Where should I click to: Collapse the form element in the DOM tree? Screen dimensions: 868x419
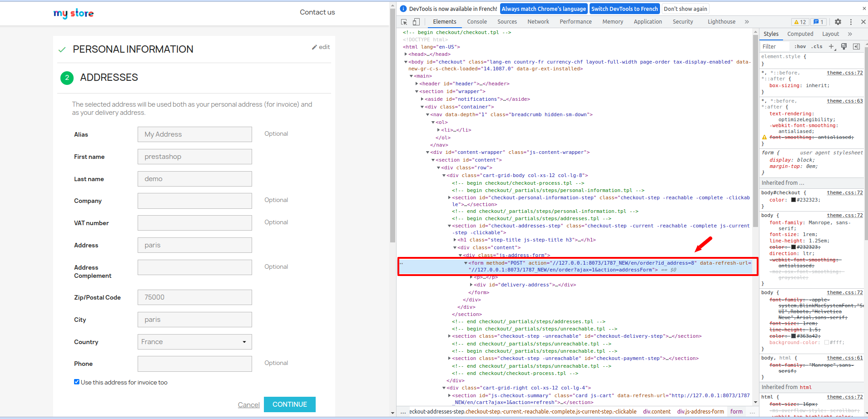click(465, 263)
